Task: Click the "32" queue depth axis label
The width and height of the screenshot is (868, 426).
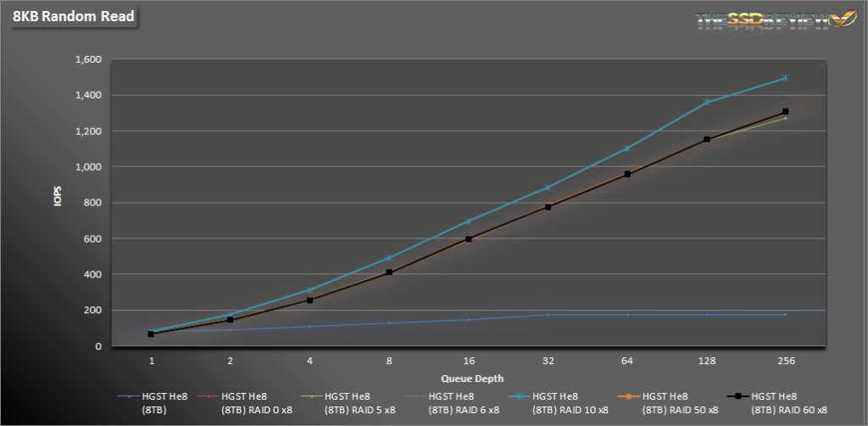Action: click(x=548, y=361)
